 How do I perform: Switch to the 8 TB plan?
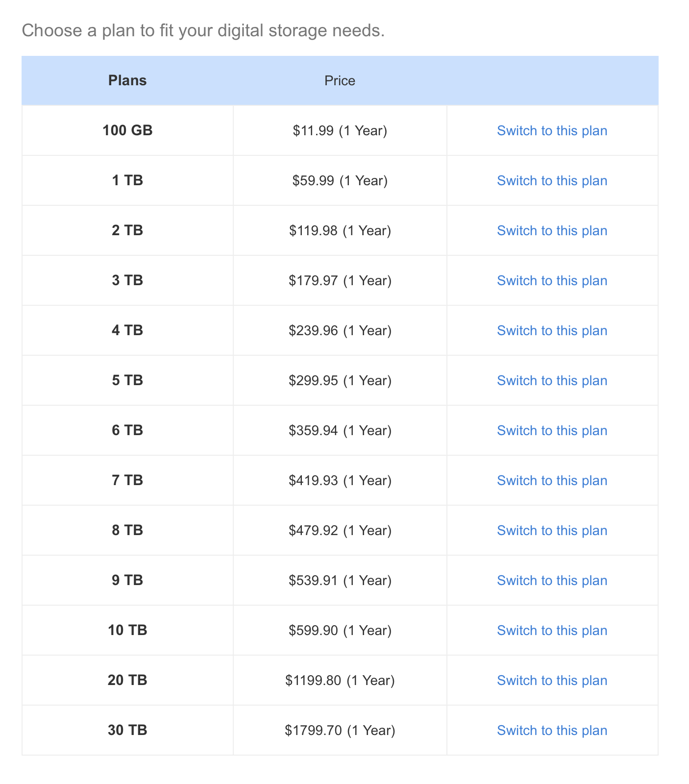click(552, 531)
